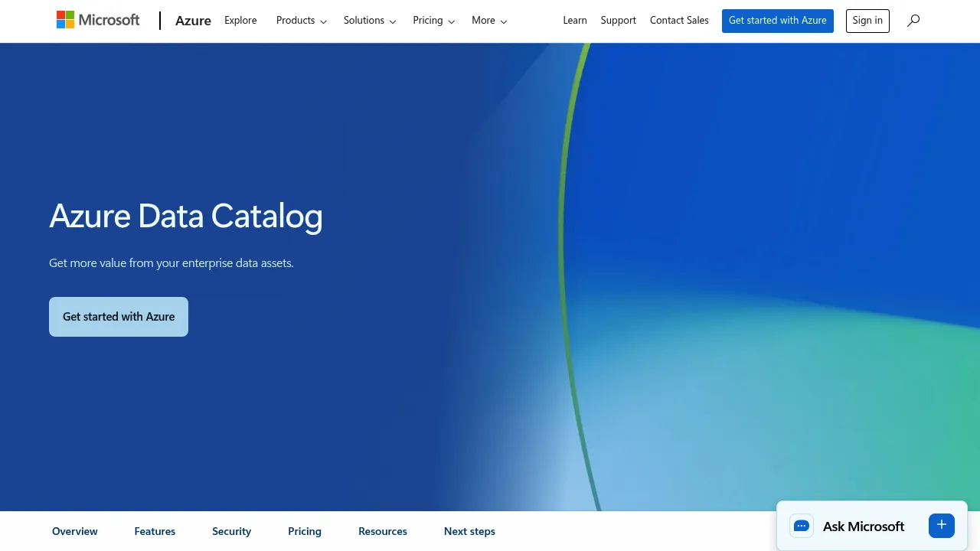The width and height of the screenshot is (980, 551).
Task: Open the Azure home link
Action: tap(193, 21)
